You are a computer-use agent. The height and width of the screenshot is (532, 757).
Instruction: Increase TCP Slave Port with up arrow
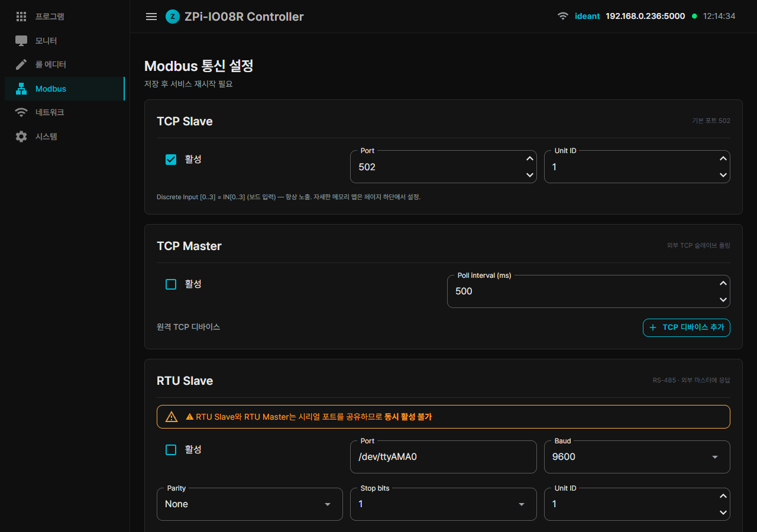(529, 158)
